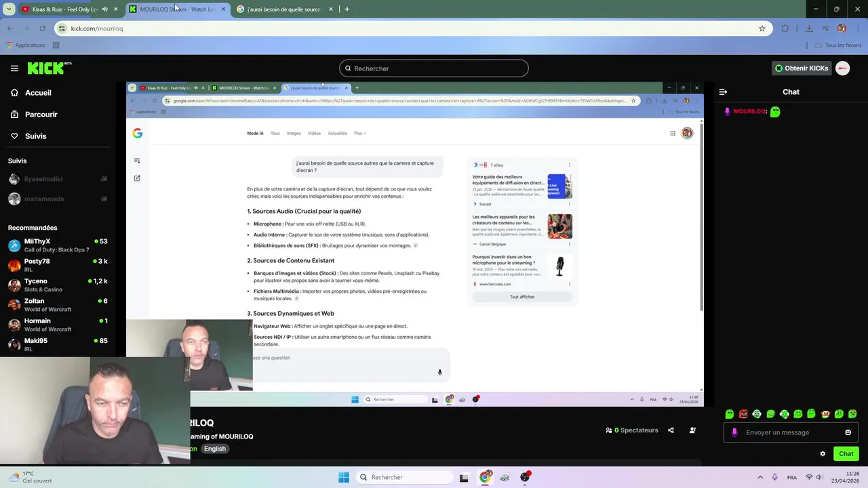Go back to the previous page
Image resolution: width=868 pixels, height=488 pixels.
[x=9, y=28]
